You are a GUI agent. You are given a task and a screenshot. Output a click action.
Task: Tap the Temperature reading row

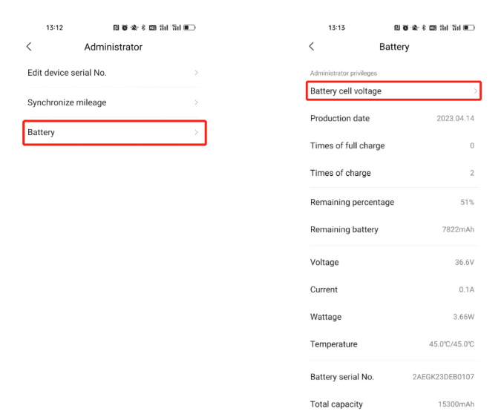(x=392, y=344)
